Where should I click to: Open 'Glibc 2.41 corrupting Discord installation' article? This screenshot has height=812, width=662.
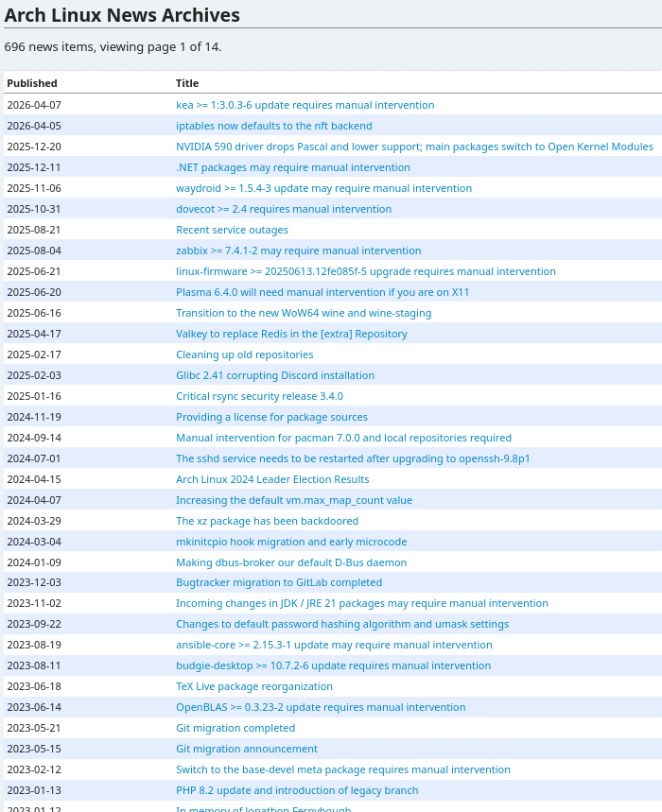[275, 375]
